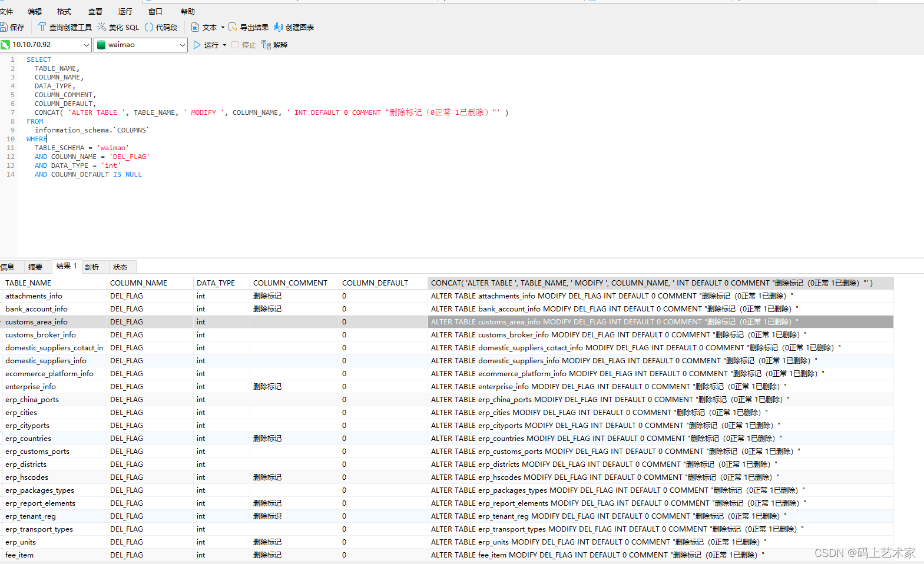Select the erp_tenant_reg cell
924x564 pixels.
(54, 516)
